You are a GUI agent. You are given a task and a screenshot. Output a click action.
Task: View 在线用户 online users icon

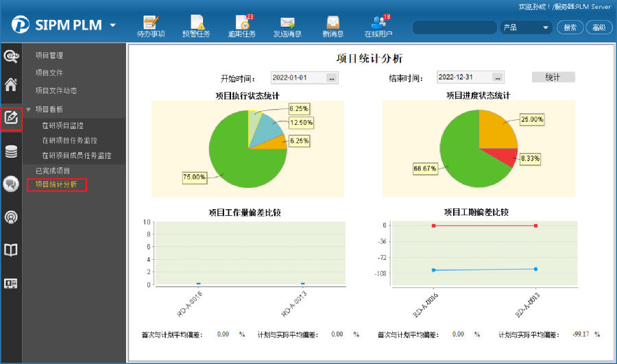point(378,25)
